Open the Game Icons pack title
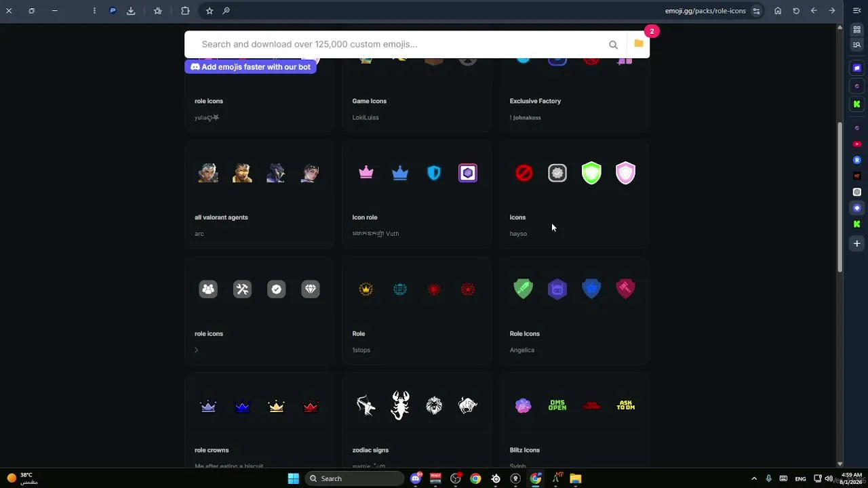The width and height of the screenshot is (868, 488). 370,101
